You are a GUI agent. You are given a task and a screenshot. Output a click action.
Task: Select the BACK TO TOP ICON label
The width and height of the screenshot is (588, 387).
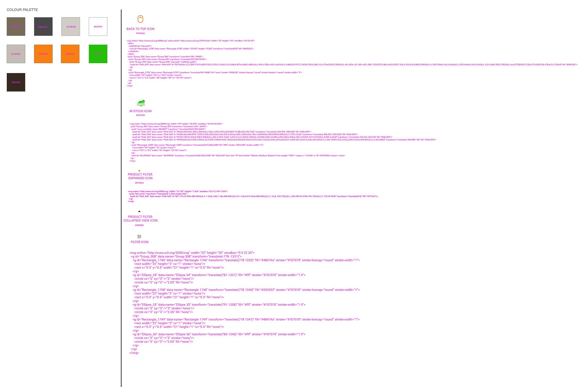pyautogui.click(x=140, y=29)
